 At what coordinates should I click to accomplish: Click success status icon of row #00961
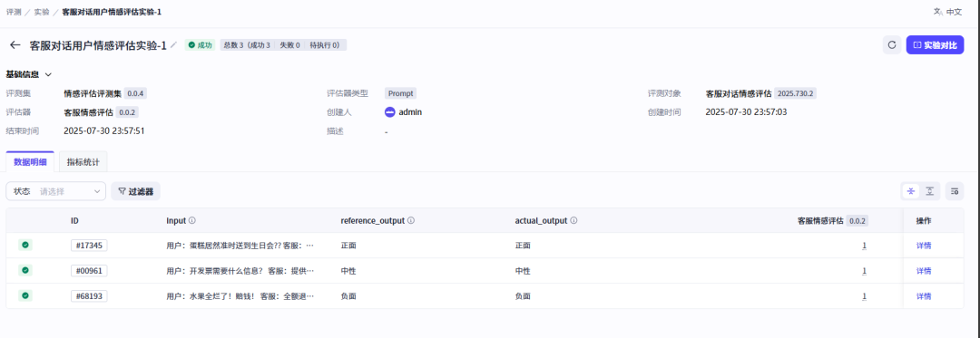(25, 270)
